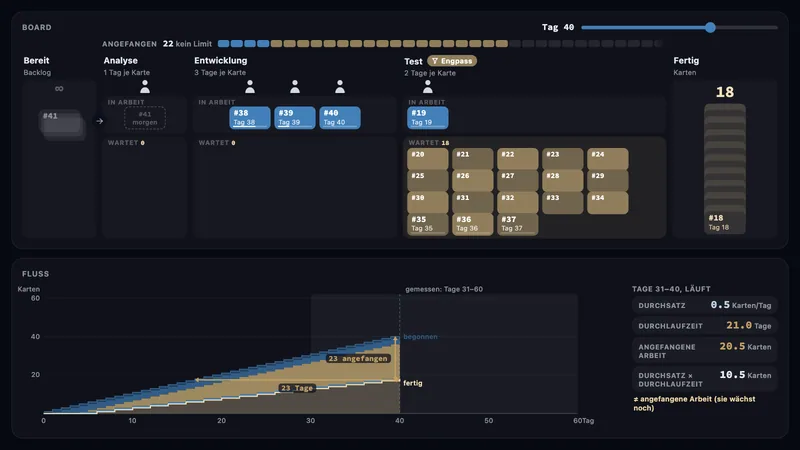
Task: Select waiting card #25
Action: tap(428, 181)
